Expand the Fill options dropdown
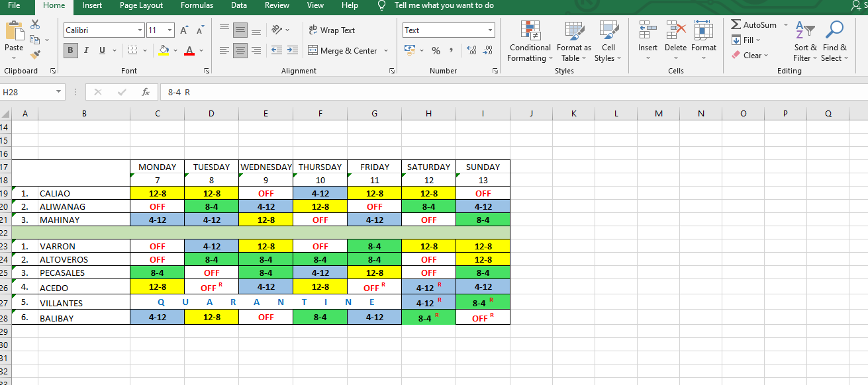 [758, 40]
